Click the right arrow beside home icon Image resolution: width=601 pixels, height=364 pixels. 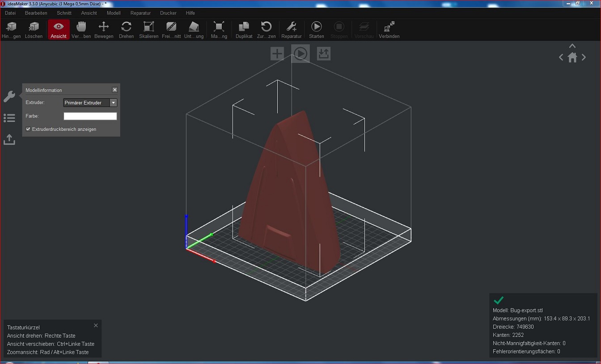[584, 58]
